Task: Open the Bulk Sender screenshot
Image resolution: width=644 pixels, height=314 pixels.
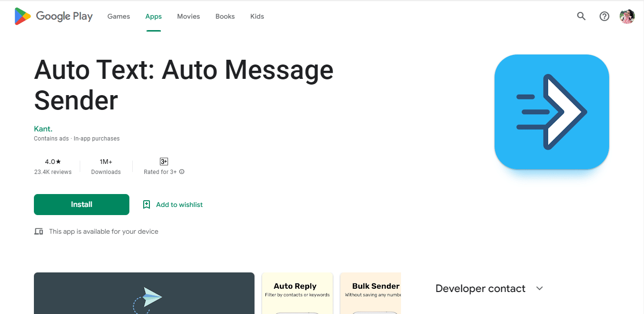Action: coord(370,293)
